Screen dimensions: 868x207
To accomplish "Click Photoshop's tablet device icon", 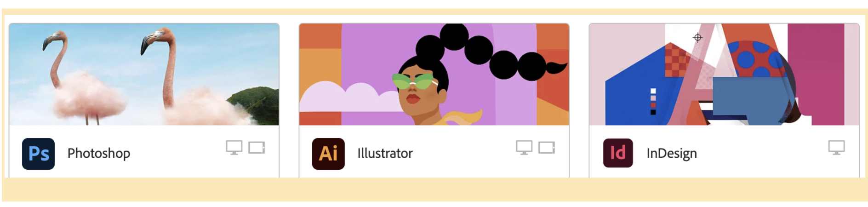I will pos(257,148).
